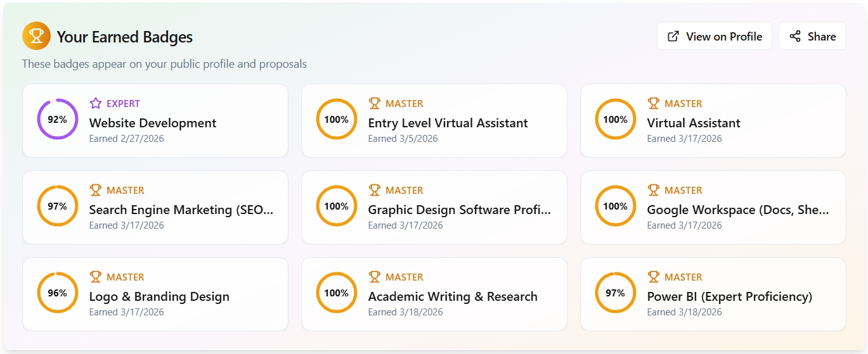Viewport: 868px width, 354px height.
Task: Click the external link icon in View on Profile
Action: (x=673, y=36)
